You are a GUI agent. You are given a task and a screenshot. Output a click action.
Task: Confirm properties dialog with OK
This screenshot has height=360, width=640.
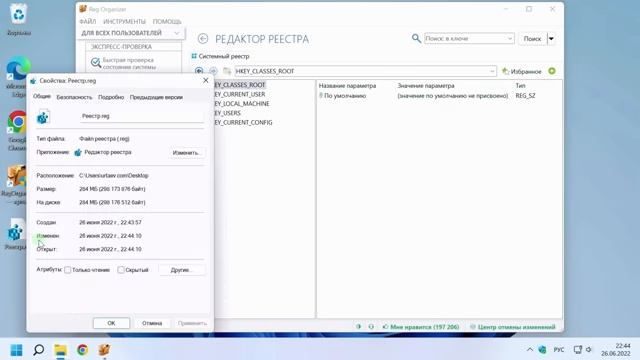pos(111,323)
